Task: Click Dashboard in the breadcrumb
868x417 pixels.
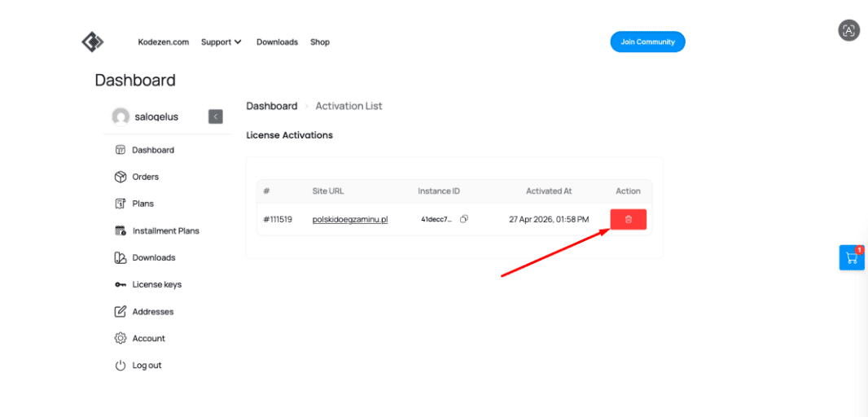Action: tap(272, 106)
